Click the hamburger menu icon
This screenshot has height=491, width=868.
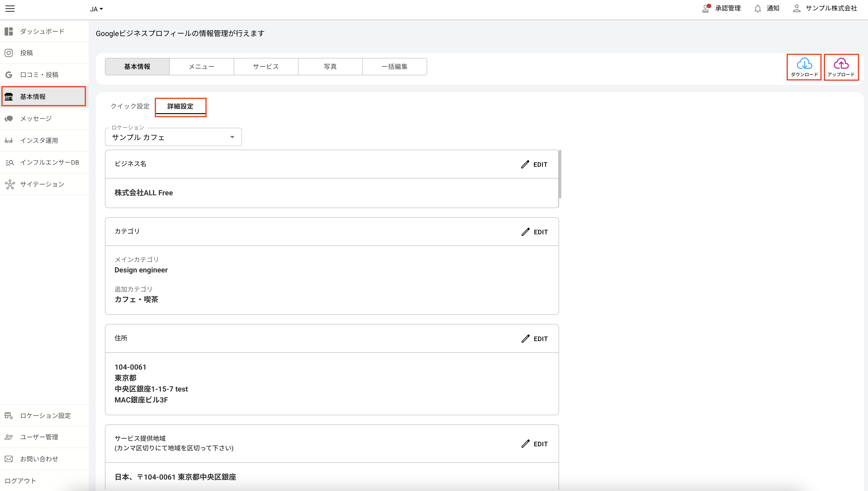[10, 9]
